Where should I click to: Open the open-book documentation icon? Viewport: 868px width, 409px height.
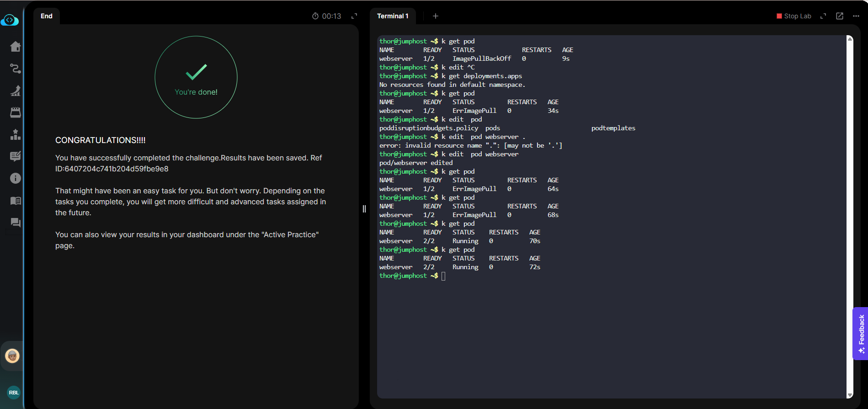point(16,201)
